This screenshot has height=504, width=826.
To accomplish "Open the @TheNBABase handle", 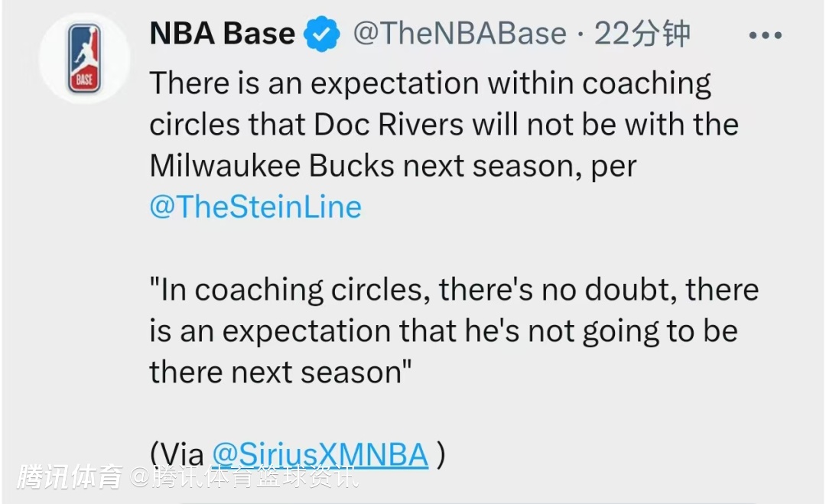I will click(459, 34).
